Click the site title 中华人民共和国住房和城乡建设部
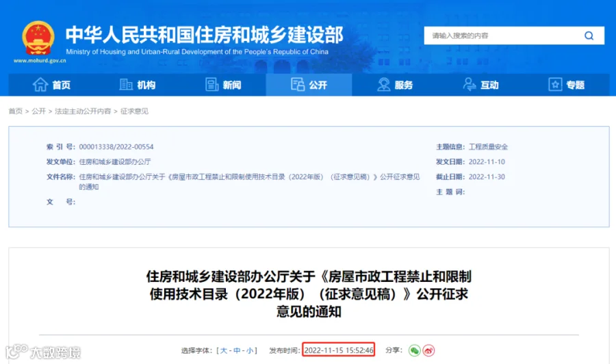Screen dimensions: 616x364 pos(204,35)
